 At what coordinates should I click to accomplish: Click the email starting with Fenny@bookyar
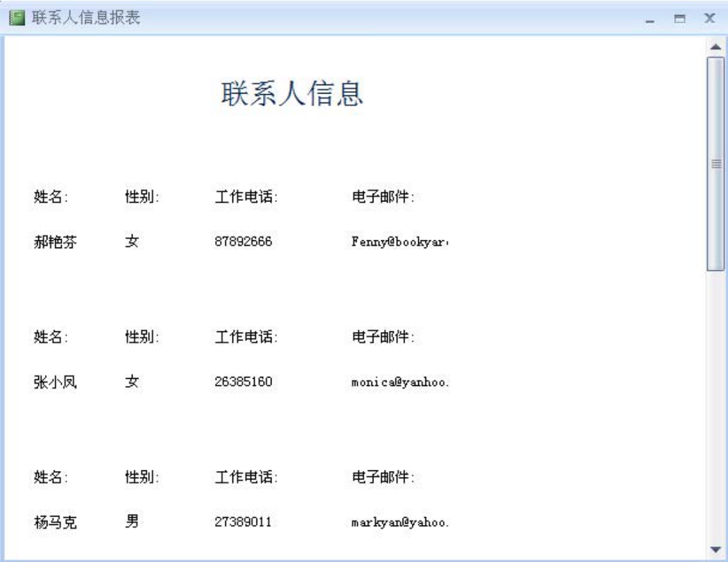tap(400, 242)
